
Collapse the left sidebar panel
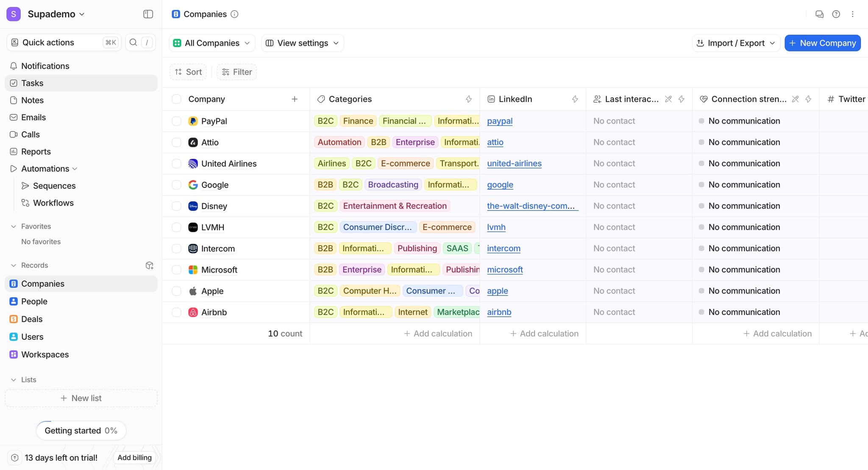[148, 14]
